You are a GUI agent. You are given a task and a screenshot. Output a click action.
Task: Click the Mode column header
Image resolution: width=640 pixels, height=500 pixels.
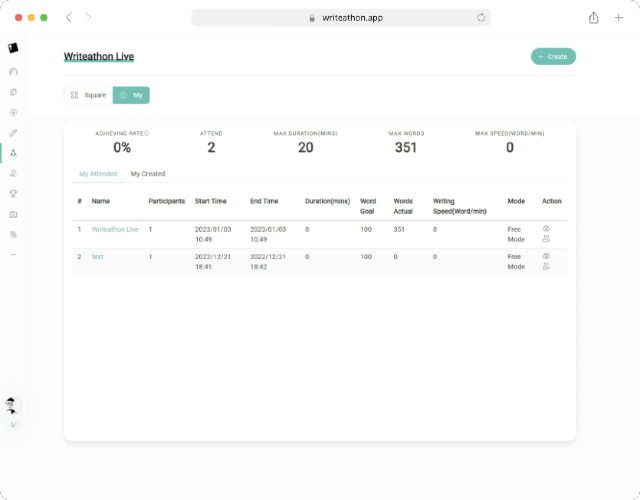(x=516, y=201)
